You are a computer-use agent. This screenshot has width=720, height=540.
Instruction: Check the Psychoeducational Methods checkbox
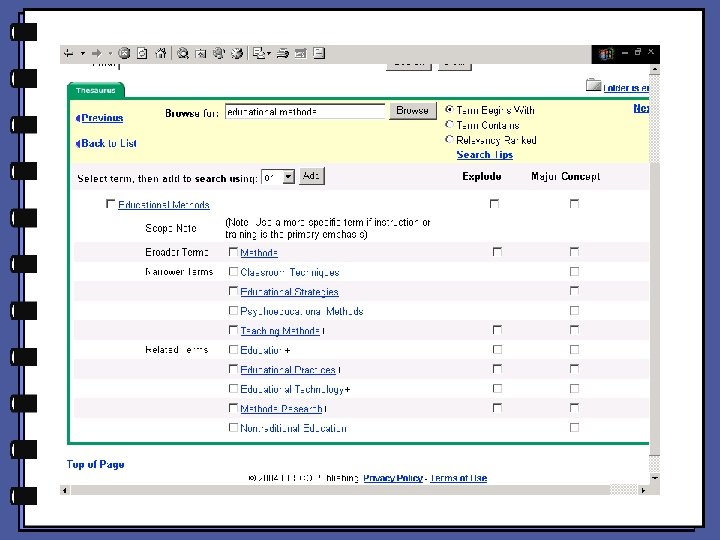(233, 310)
